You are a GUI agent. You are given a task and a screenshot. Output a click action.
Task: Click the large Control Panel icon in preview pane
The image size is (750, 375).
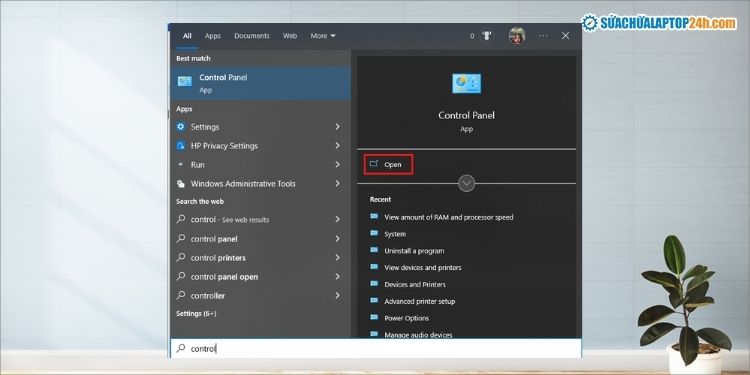tap(466, 84)
